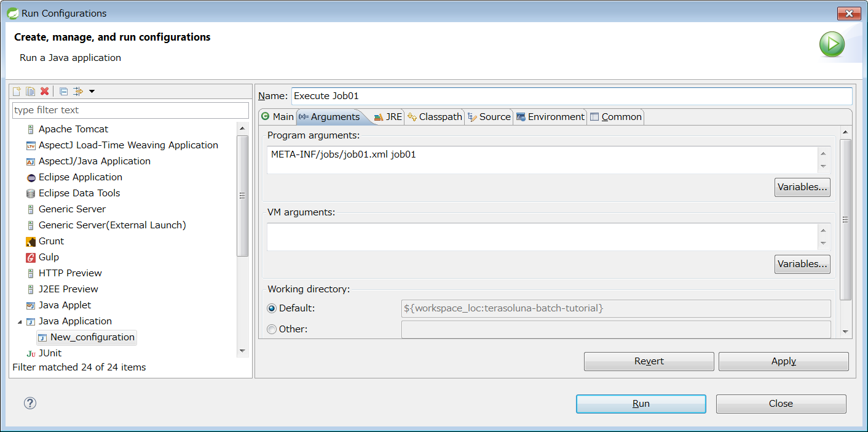The height and width of the screenshot is (432, 868).
Task: Open the JRE tab
Action: (x=388, y=117)
